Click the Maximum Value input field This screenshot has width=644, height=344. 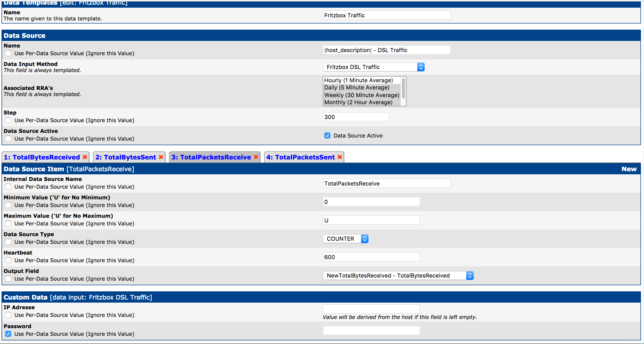click(x=371, y=220)
